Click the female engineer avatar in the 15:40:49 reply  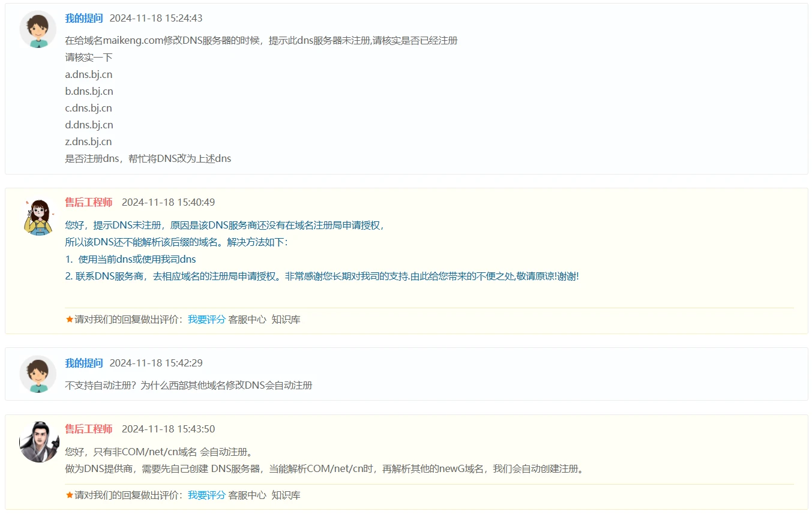tap(38, 217)
